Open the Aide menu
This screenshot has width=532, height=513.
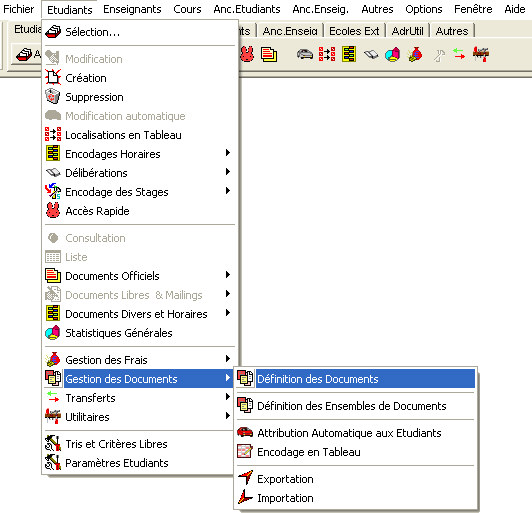click(515, 9)
